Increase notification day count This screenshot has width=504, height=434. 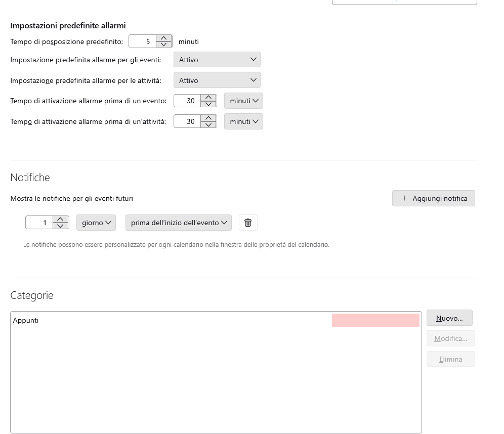coord(60,220)
